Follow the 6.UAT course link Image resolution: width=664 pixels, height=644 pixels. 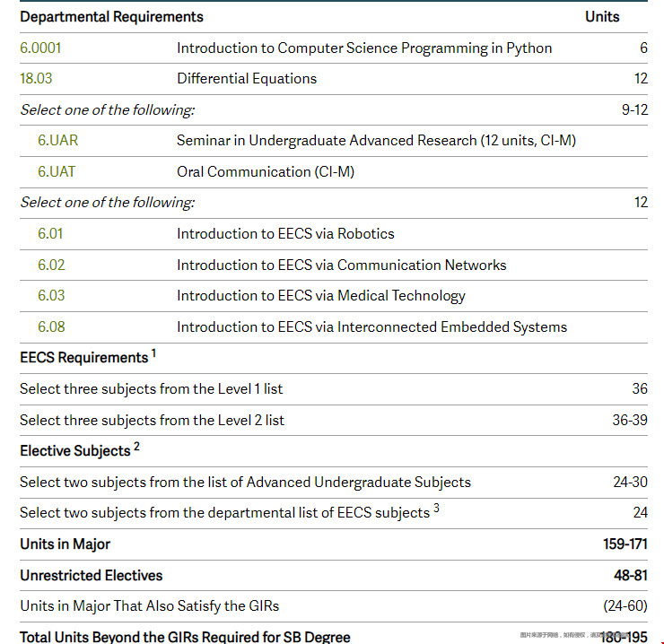(x=57, y=171)
